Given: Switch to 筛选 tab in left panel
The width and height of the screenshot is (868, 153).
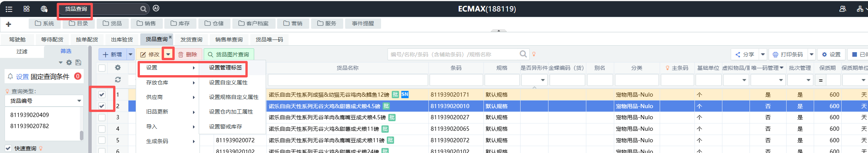Looking at the screenshot, I should coord(66,51).
